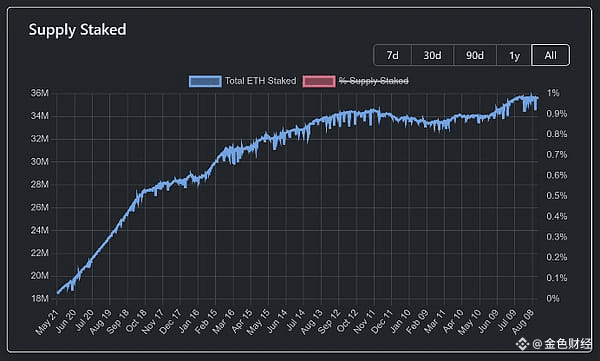The image size is (600, 361).
Task: Click the Supply Staked chart title
Action: pyautogui.click(x=77, y=29)
